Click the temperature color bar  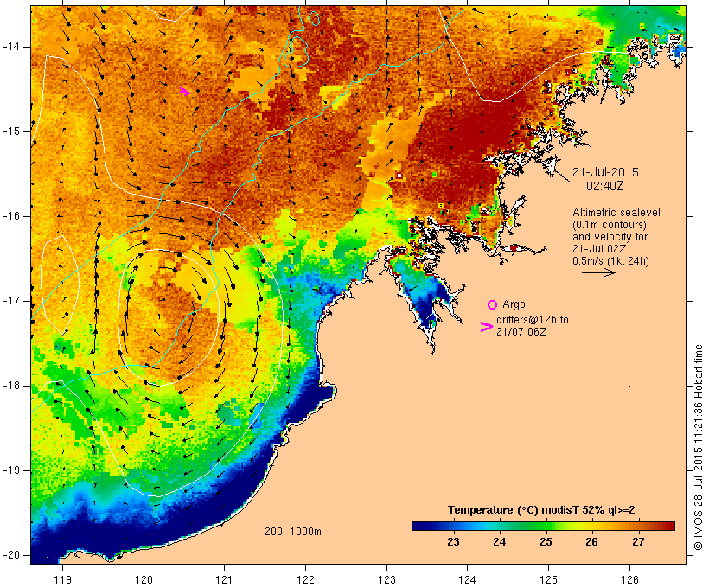543,526
